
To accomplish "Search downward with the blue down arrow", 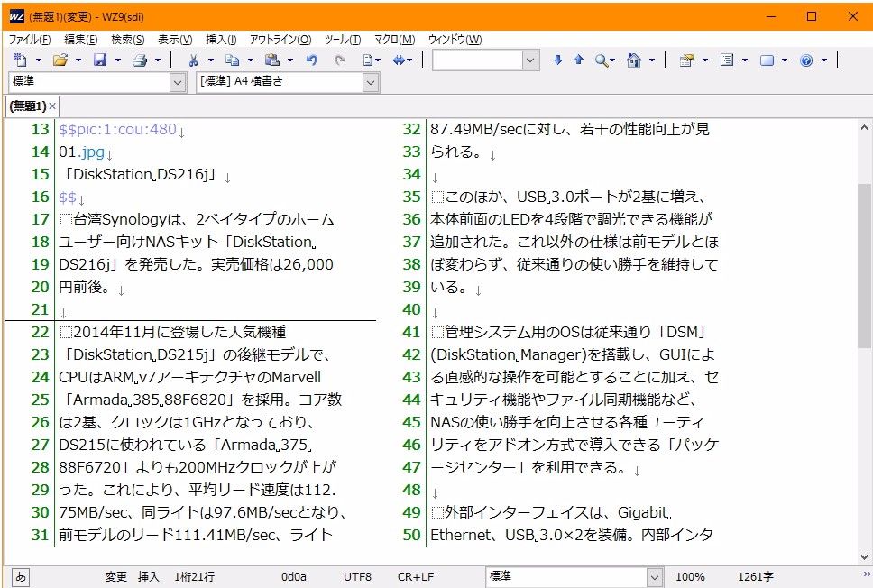I will (x=557, y=60).
